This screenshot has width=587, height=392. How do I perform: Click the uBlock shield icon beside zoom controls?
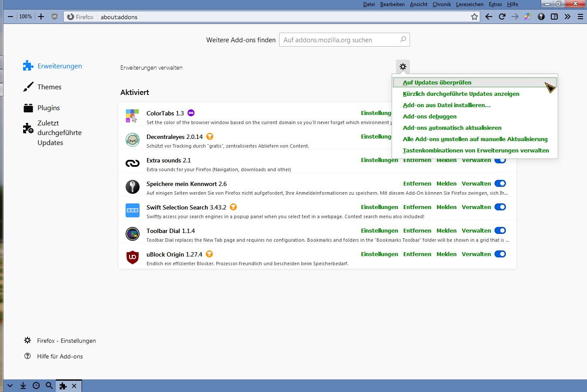55,17
